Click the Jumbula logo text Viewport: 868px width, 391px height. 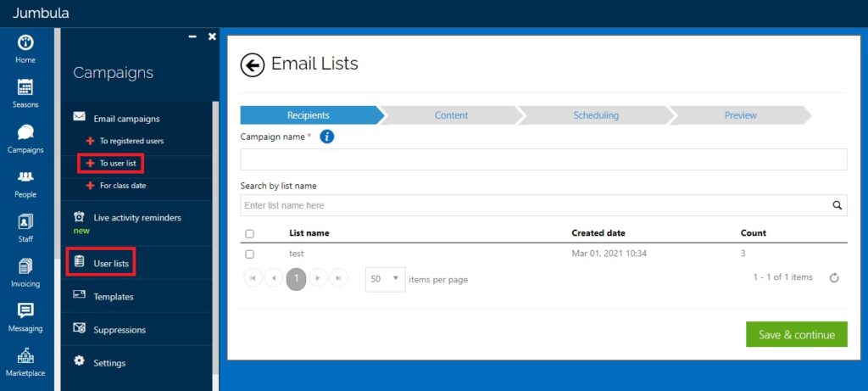point(41,13)
